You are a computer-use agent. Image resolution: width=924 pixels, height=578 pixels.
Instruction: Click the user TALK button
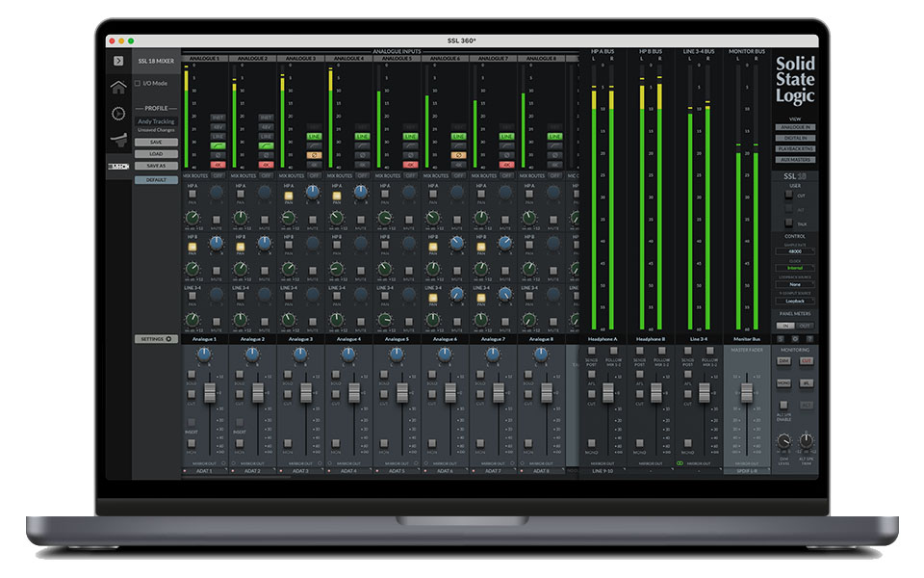click(x=789, y=223)
